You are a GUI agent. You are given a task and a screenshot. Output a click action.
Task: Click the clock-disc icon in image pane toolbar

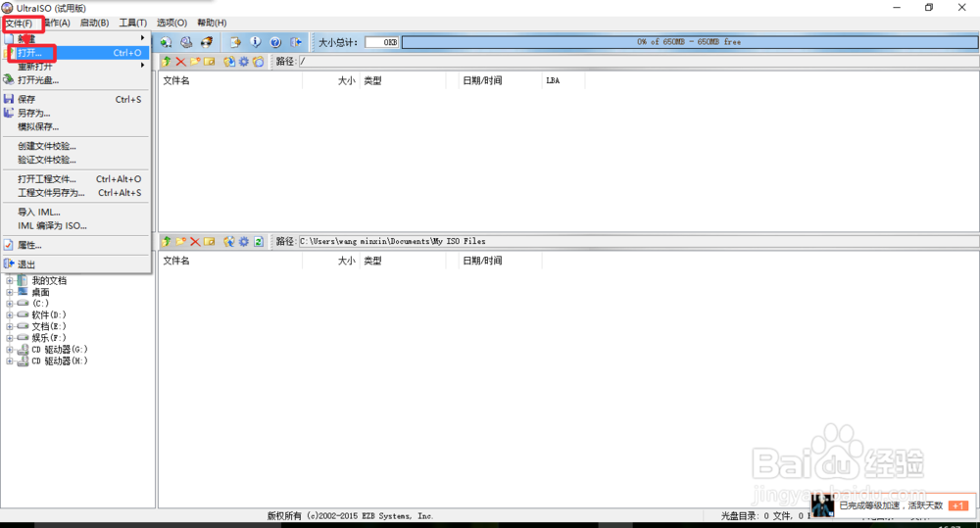258,62
